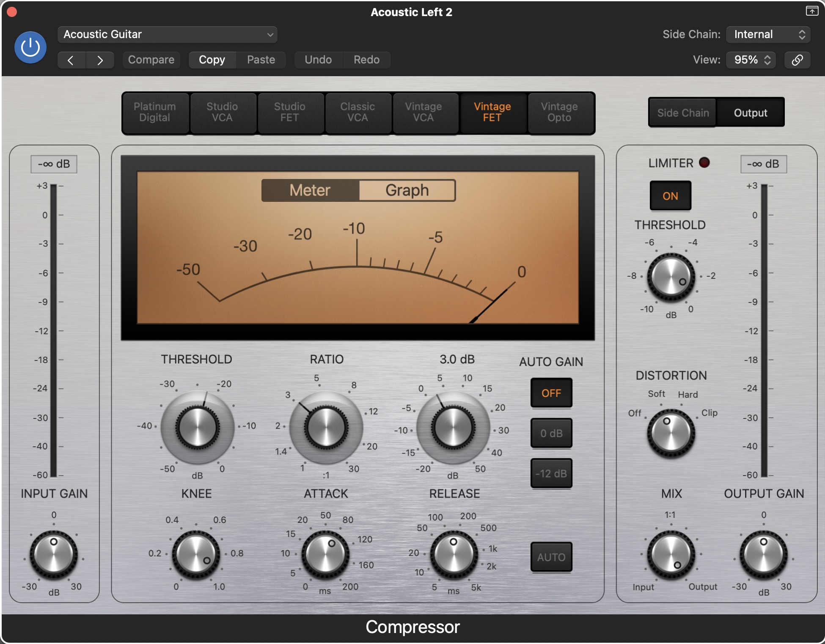Click the output gain level meter bar
This screenshot has width=825, height=644.
coord(764,331)
